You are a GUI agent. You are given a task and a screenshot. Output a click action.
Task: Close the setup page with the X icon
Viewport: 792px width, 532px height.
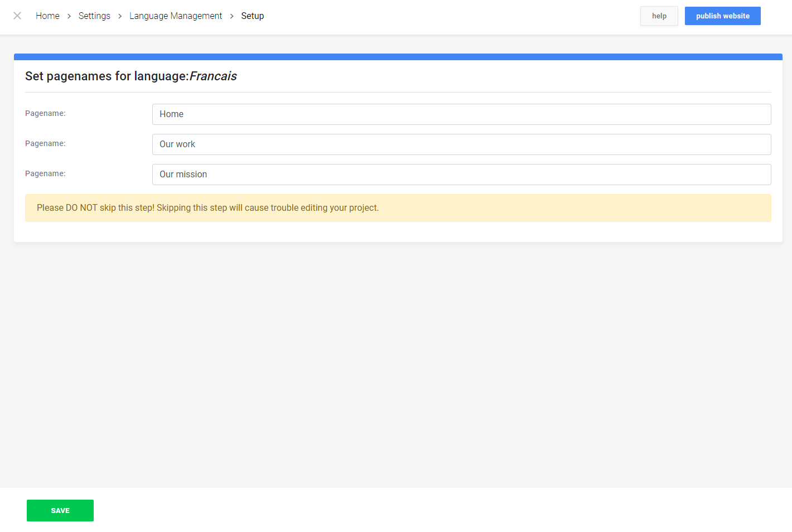coord(17,16)
